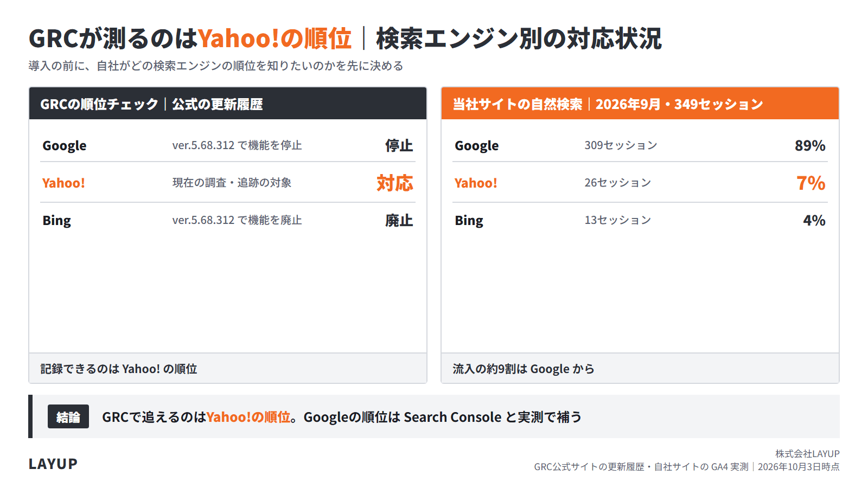Click the '廃止' status label
Screen dimensions: 868x488
point(399,220)
